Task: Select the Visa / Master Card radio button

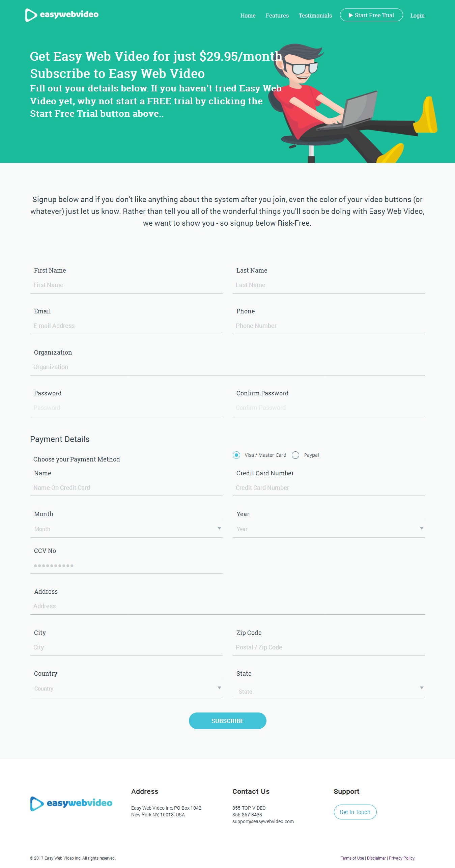Action: [236, 455]
